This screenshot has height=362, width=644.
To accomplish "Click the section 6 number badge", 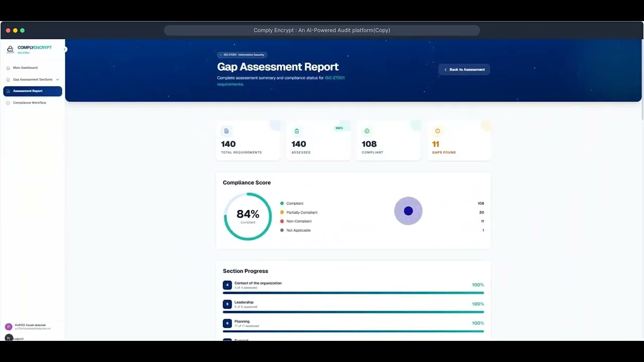I will pos(227,323).
